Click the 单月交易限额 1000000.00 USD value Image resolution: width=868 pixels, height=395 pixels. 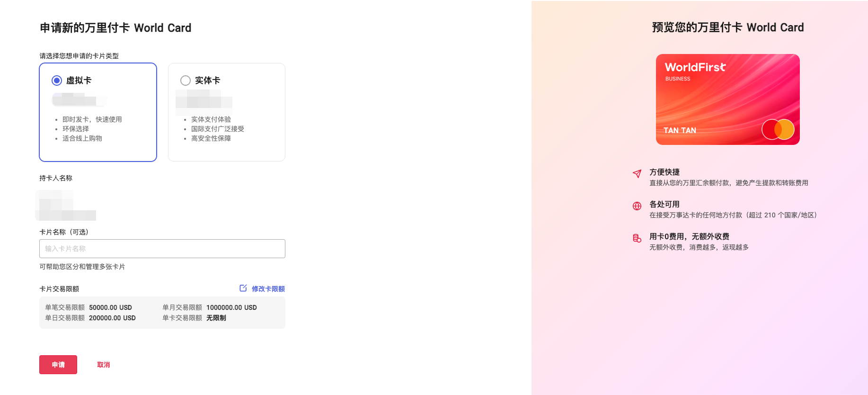[x=231, y=307]
